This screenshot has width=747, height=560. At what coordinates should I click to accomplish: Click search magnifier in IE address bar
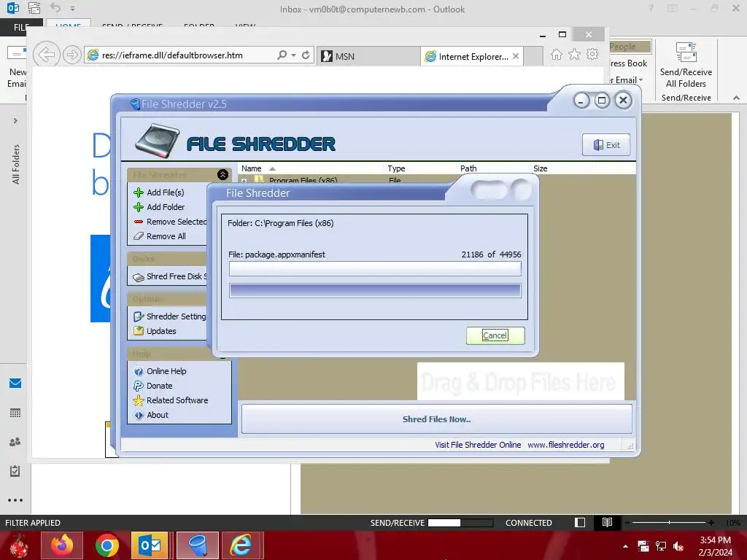282,55
